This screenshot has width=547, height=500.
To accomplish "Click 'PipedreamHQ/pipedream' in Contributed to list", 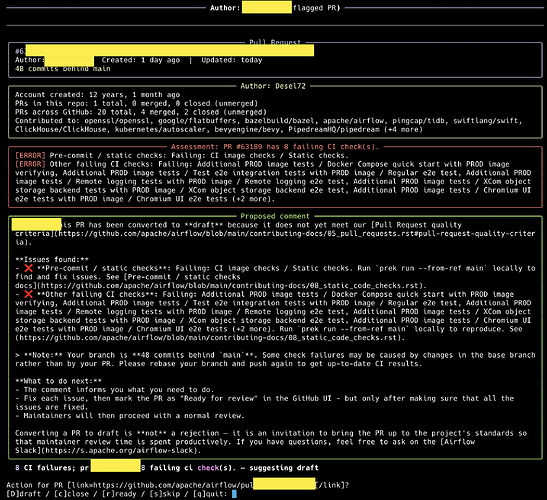I will point(334,130).
